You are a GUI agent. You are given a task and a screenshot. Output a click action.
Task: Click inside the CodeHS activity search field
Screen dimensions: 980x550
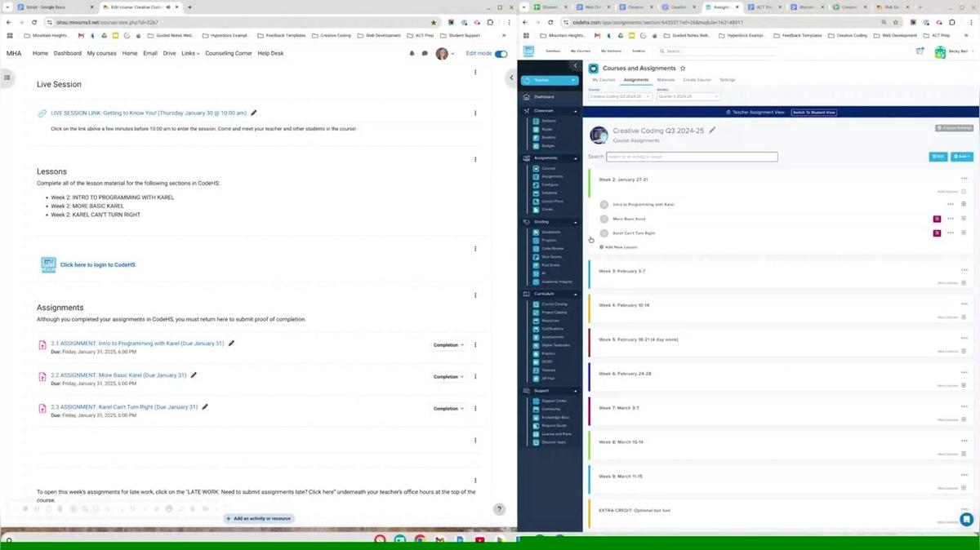point(691,156)
